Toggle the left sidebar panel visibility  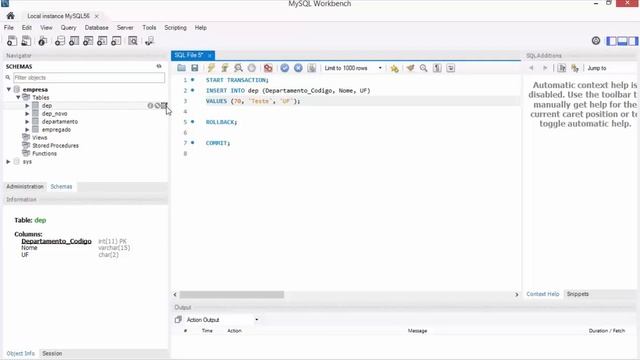pyautogui.click(x=611, y=41)
